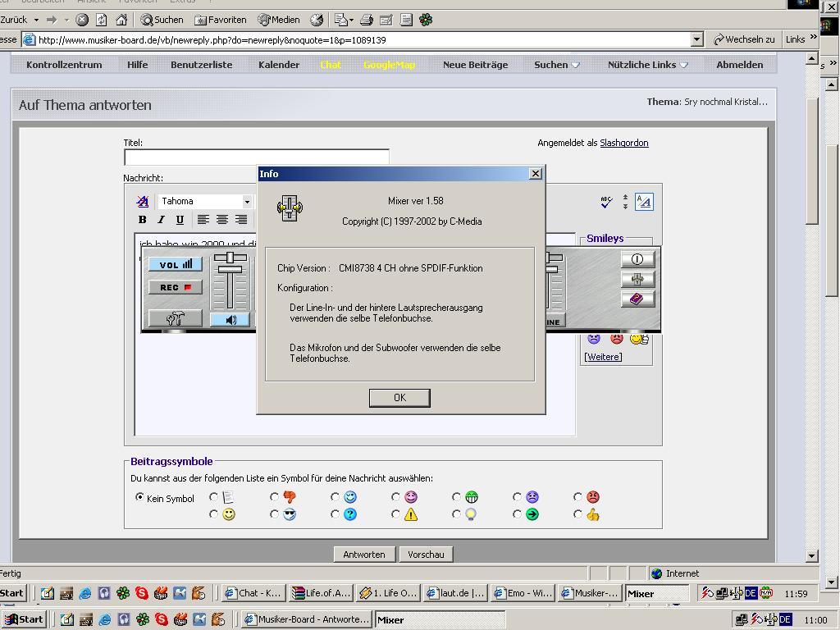Viewport: 840px width, 630px height.
Task: Click the VOL button in the mixer
Action: [x=175, y=264]
